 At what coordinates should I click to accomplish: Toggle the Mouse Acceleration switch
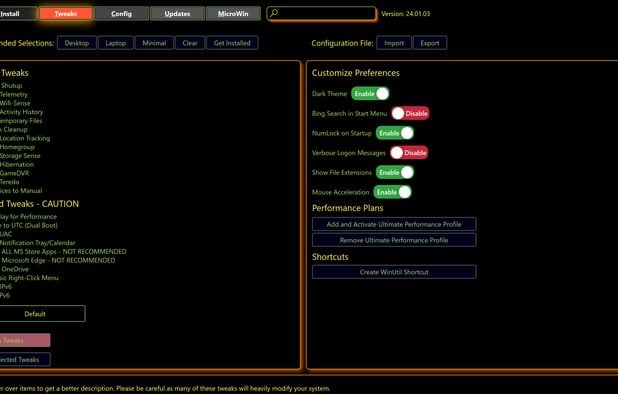[x=393, y=192]
